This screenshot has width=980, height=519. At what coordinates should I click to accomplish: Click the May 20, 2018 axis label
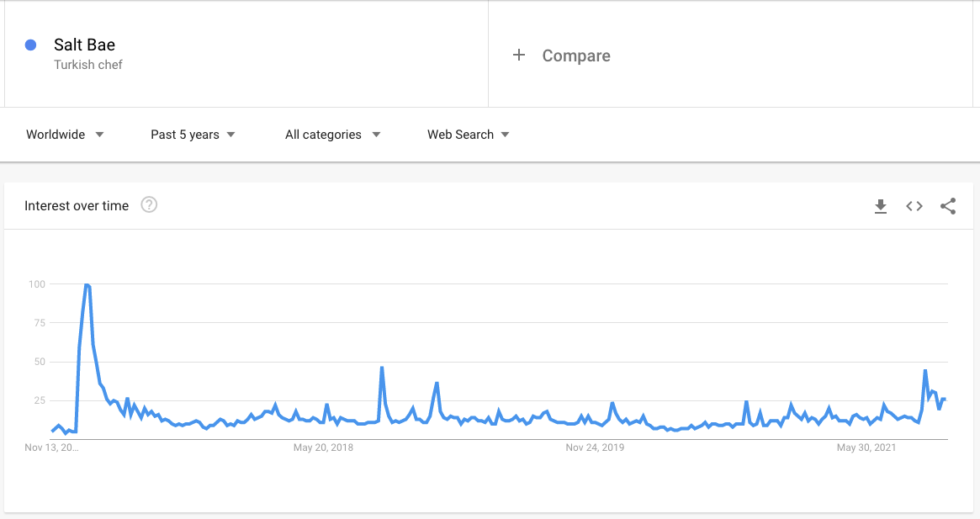(323, 448)
